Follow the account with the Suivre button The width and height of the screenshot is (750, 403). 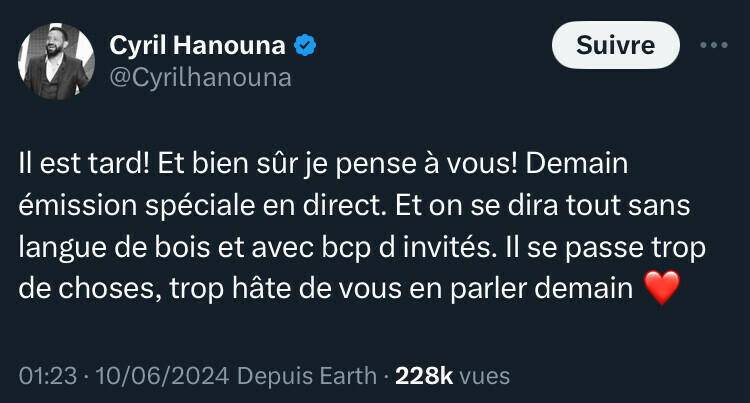616,45
